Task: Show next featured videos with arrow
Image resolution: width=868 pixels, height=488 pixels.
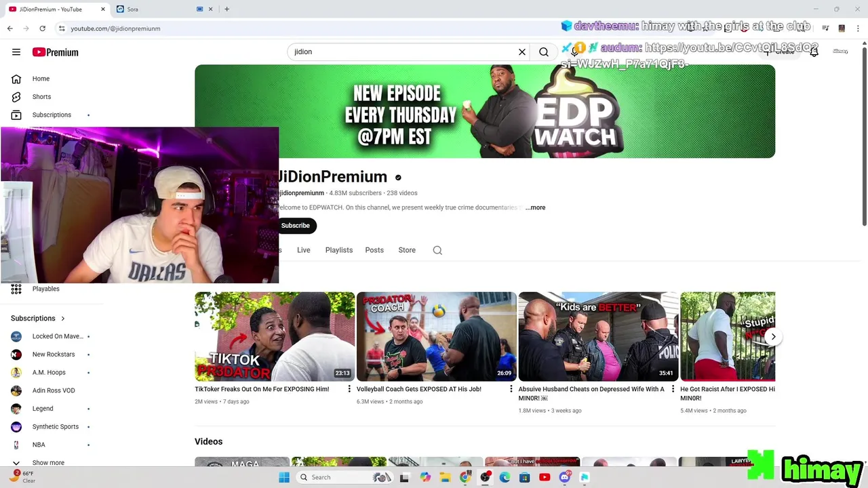Action: click(x=773, y=337)
